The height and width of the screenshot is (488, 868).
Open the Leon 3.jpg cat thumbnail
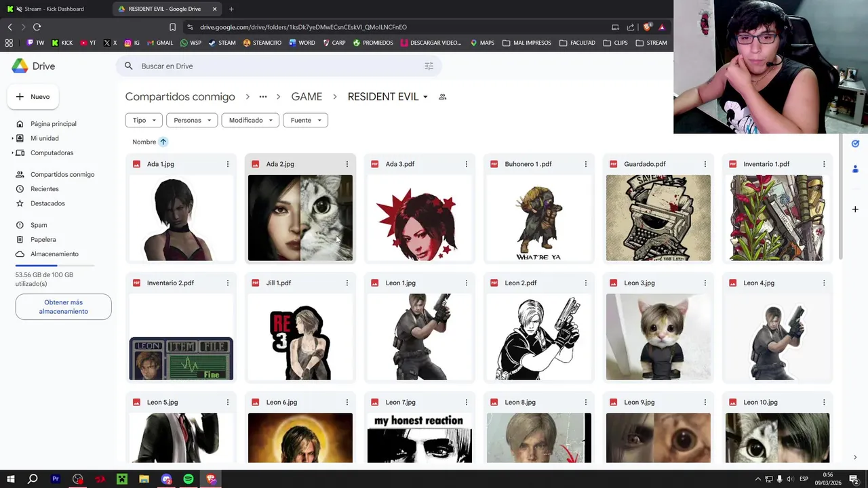(658, 337)
